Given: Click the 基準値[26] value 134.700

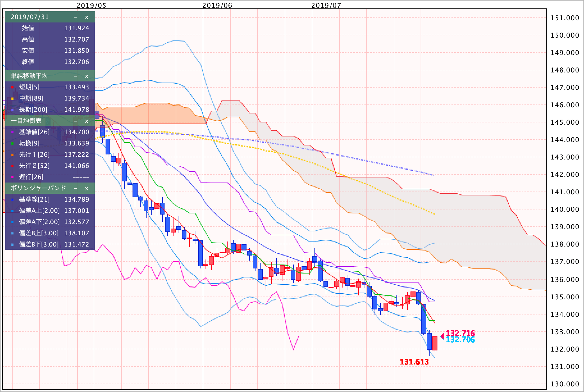Looking at the screenshot, I should [x=77, y=132].
